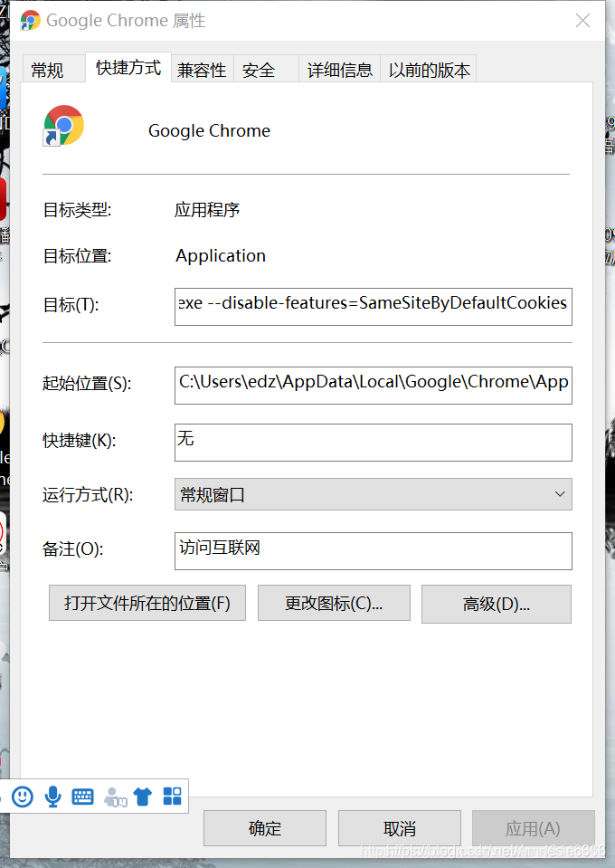This screenshot has height=868, width=615.
Task: Click the 应用(A) button
Action: tap(533, 828)
